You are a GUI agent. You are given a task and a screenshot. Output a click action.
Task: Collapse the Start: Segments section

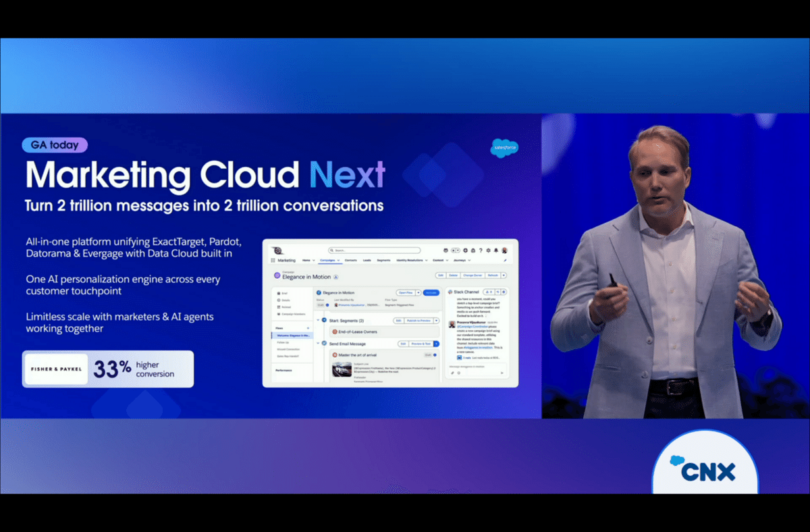click(x=317, y=321)
